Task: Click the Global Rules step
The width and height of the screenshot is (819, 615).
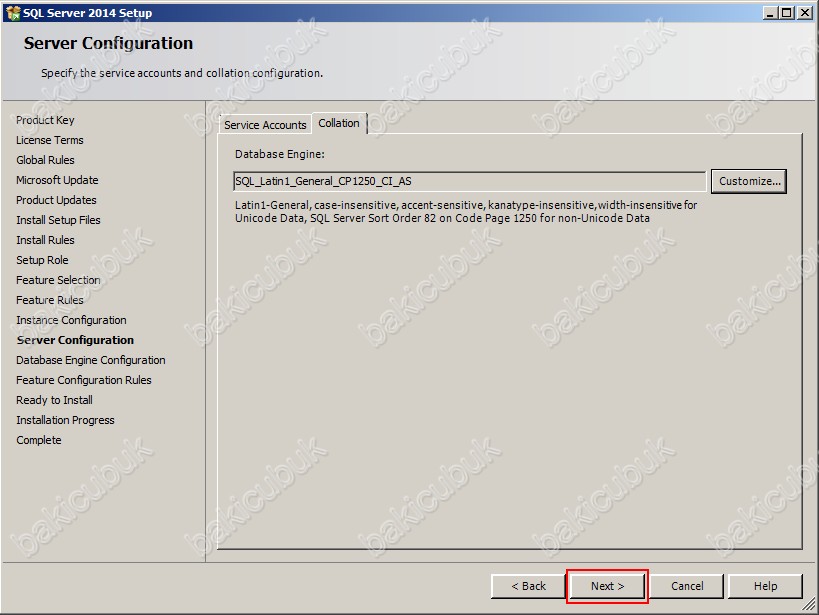Action: [x=45, y=160]
